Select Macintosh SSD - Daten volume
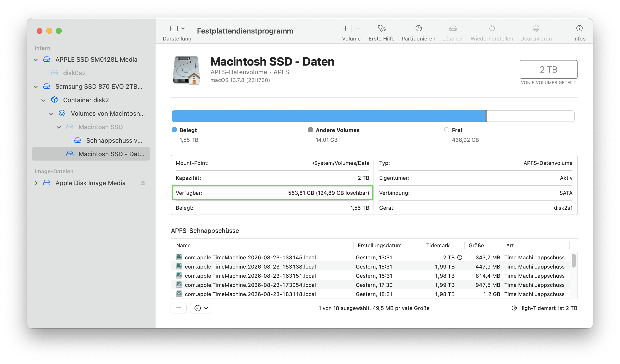 coord(91,154)
